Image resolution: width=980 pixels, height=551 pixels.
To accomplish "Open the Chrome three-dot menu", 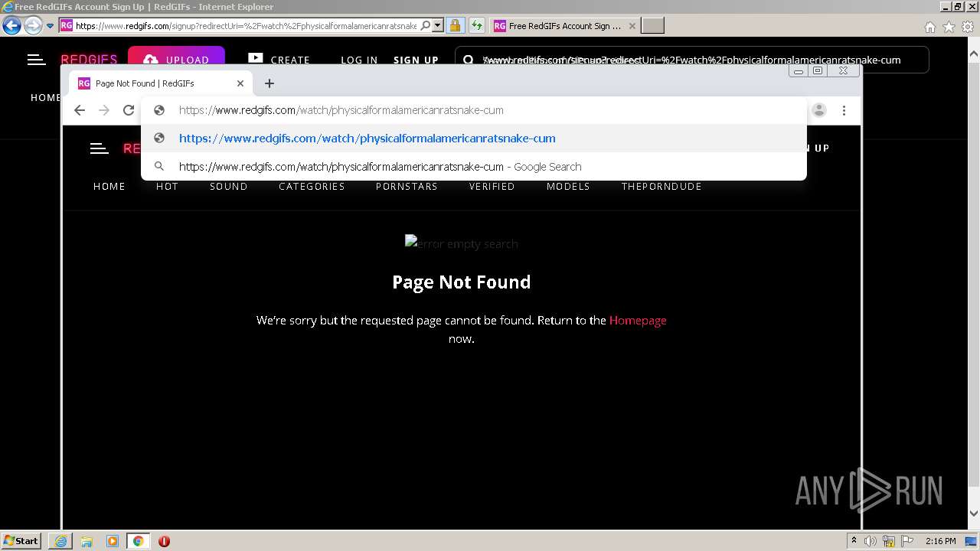I will [844, 110].
